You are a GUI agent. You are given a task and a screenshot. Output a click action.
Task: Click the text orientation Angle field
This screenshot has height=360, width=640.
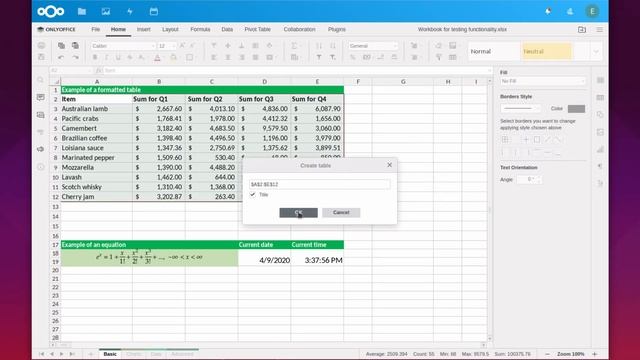[529, 180]
